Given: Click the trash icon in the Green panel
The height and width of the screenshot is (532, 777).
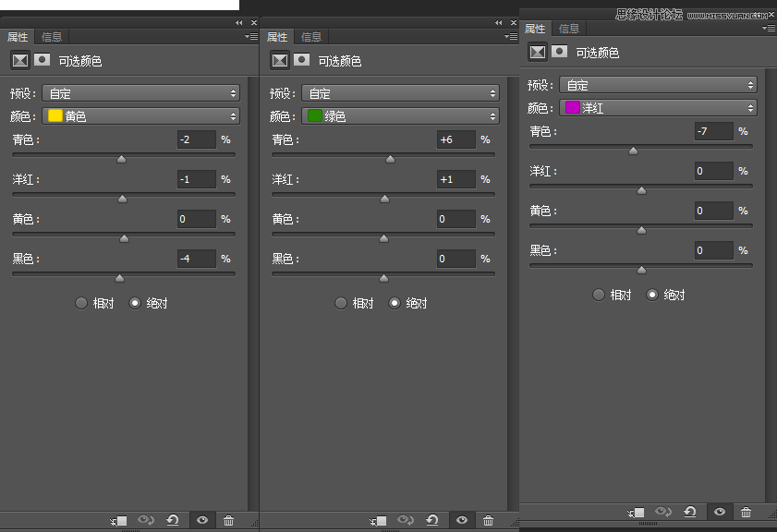Looking at the screenshot, I should [488, 521].
